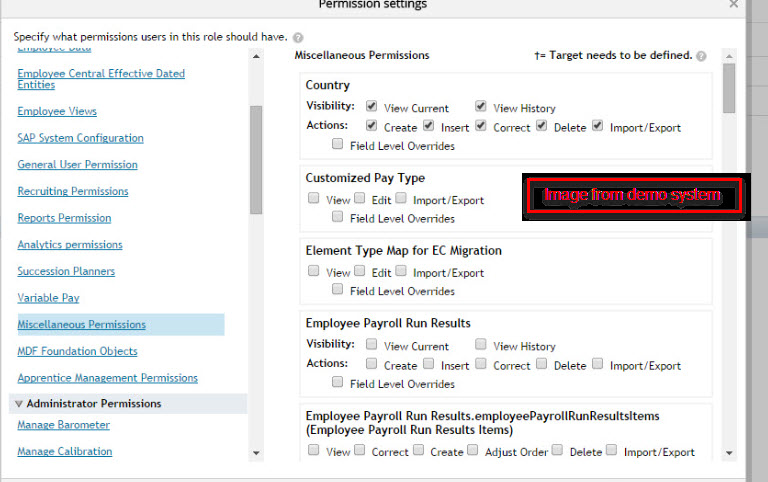The width and height of the screenshot is (768, 482).
Task: Open Manage Barometer link
Action: tap(63, 425)
